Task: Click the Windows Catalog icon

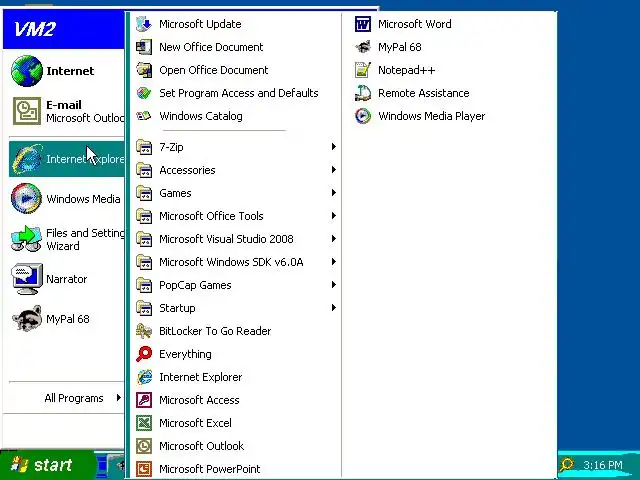Action: point(144,116)
